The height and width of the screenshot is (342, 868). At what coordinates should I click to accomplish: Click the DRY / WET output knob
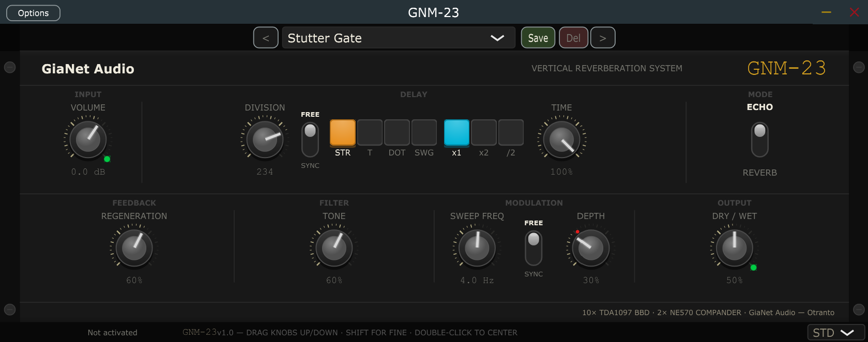point(734,248)
